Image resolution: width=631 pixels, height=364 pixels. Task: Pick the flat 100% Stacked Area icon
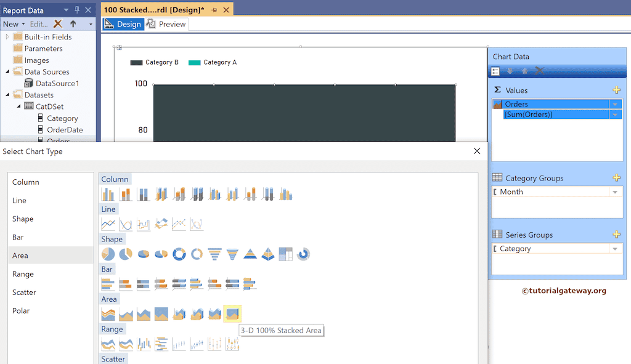(x=161, y=313)
